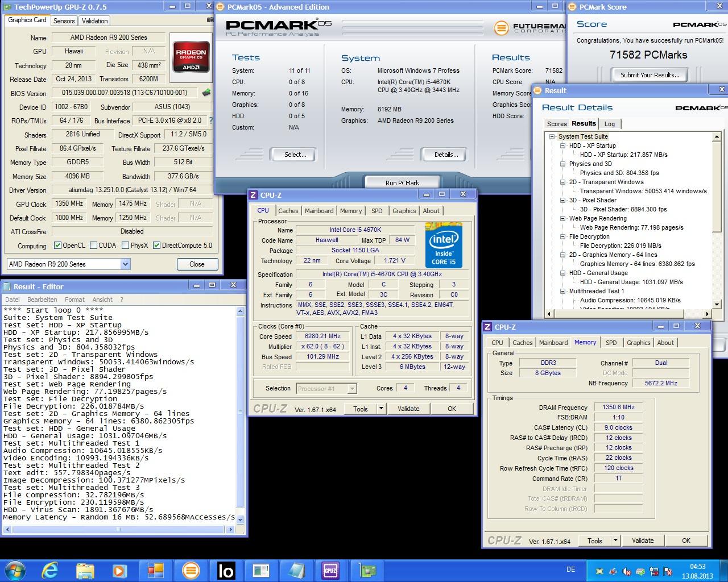Click the Result Editor horizontal scrollbar

[118, 529]
